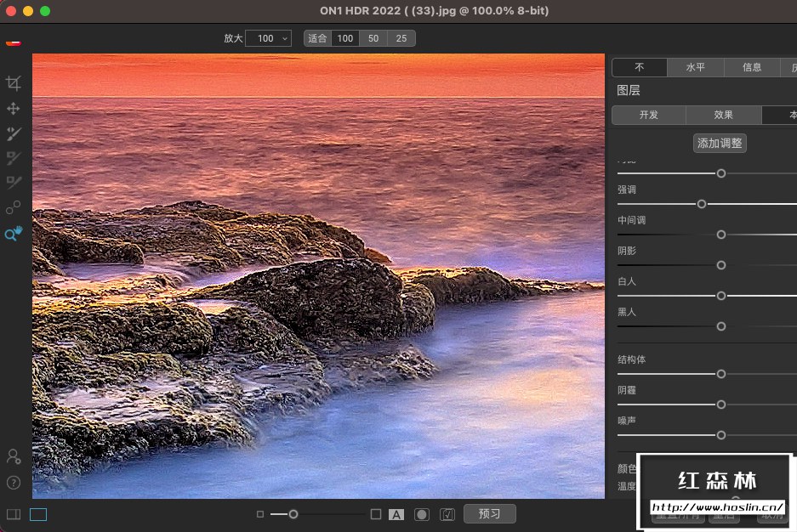797x532 pixels.
Task: Click the 适合 fit option in the zoom bar
Action: (316, 38)
